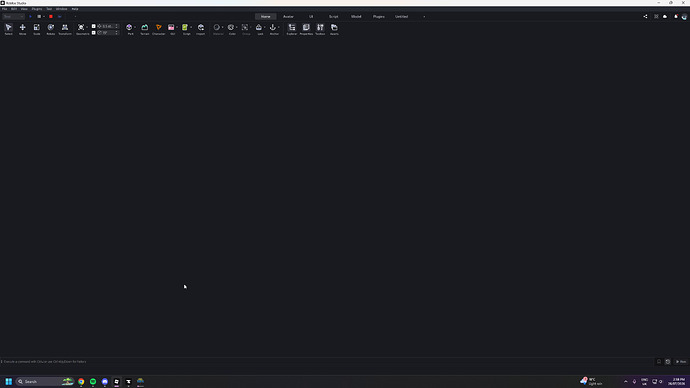
Task: Toggle the rotate snapping checkbox
Action: point(94,33)
